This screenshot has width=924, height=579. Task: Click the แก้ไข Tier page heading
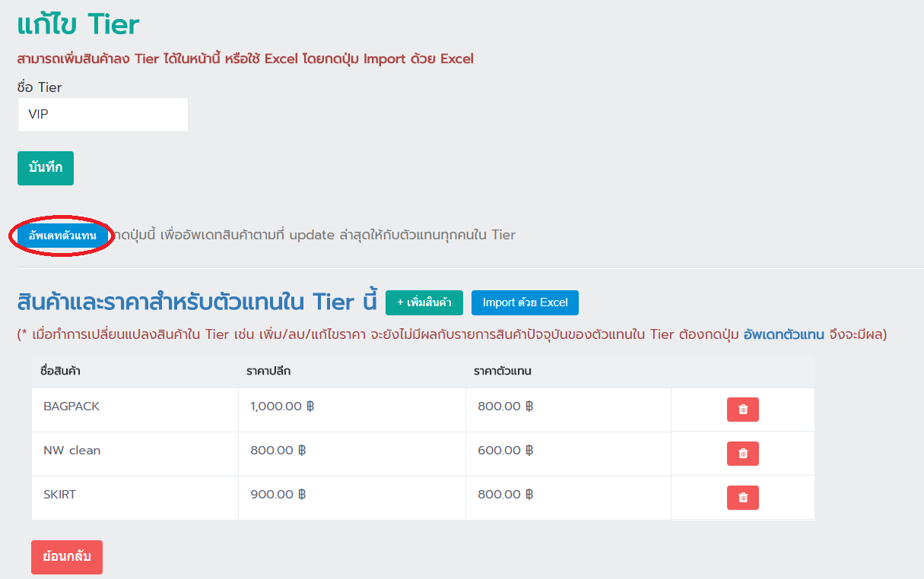coord(78,24)
